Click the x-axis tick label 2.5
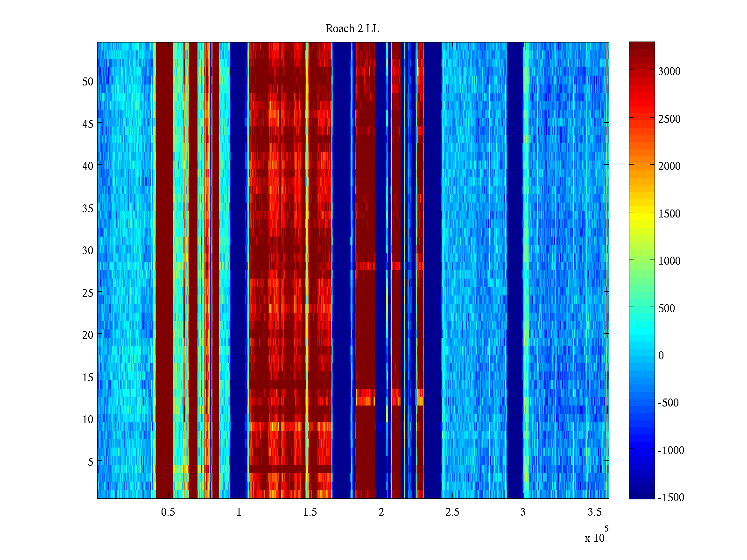 coord(452,512)
